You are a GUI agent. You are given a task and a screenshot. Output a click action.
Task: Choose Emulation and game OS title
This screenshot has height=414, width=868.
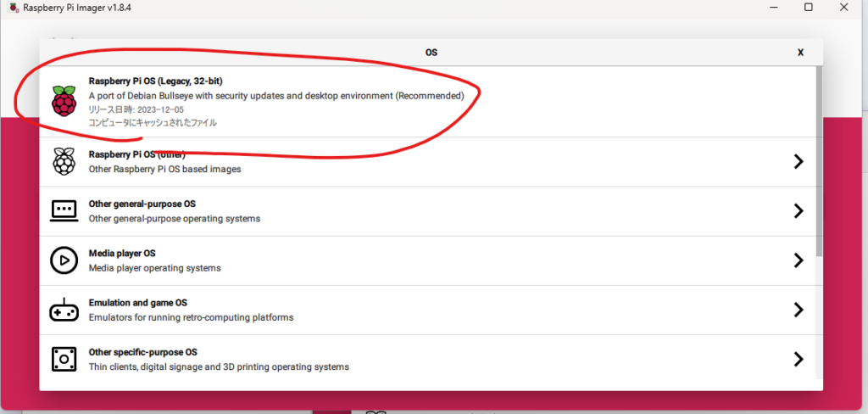(138, 303)
